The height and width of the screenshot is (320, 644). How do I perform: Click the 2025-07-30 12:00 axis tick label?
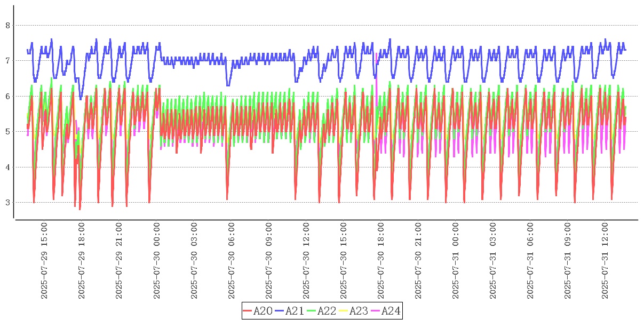[306, 261]
